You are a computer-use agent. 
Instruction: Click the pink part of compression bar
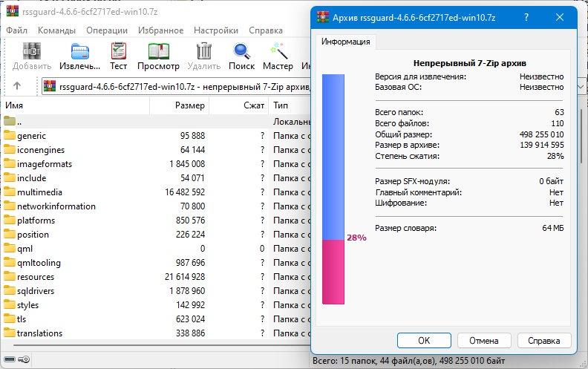point(333,272)
